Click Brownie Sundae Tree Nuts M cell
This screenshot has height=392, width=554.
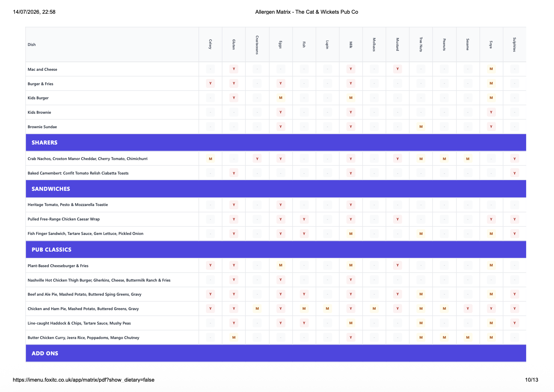pyautogui.click(x=421, y=127)
